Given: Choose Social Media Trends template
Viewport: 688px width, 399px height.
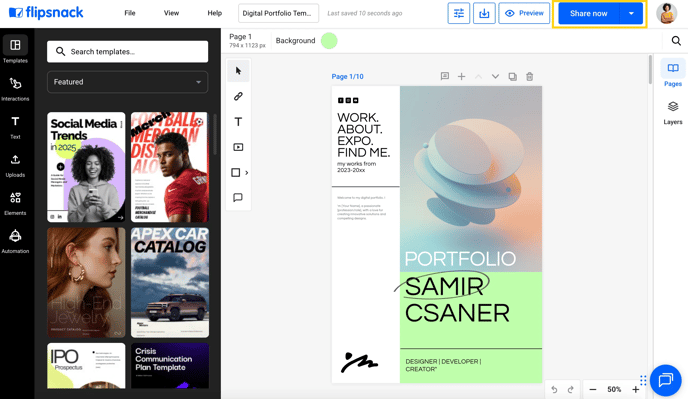Looking at the screenshot, I should pos(86,167).
